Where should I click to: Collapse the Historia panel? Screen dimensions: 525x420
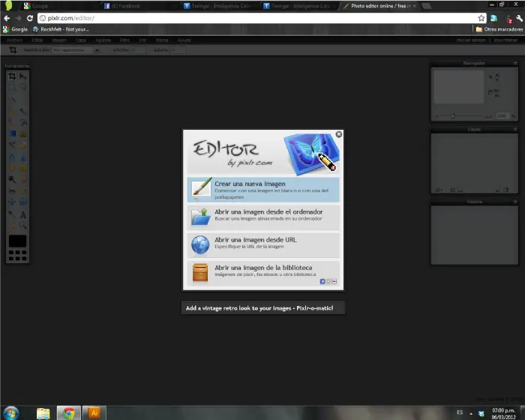515,202
